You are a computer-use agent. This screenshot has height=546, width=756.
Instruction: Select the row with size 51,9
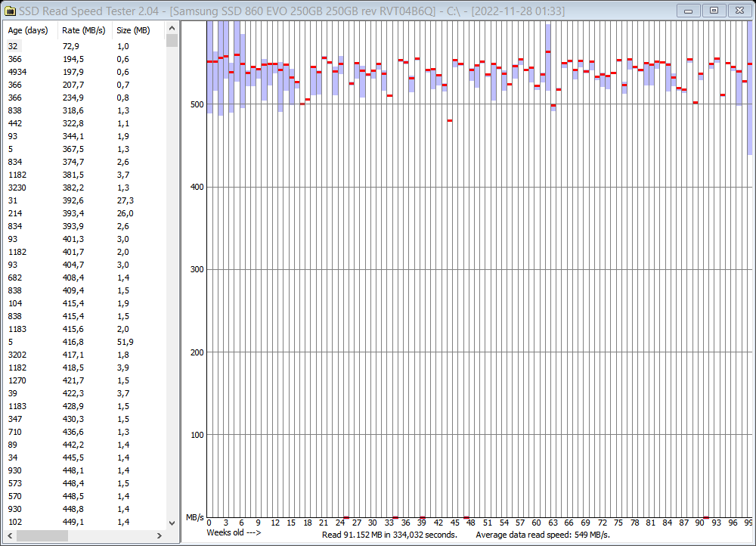coord(85,342)
